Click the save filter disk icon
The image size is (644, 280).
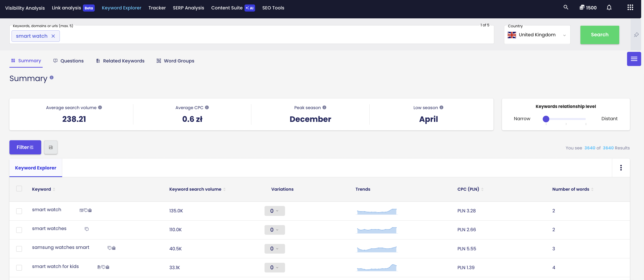coord(51,147)
